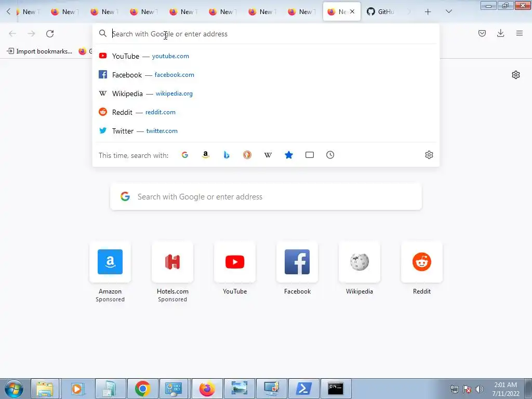Close the active New Tab

(352, 11)
